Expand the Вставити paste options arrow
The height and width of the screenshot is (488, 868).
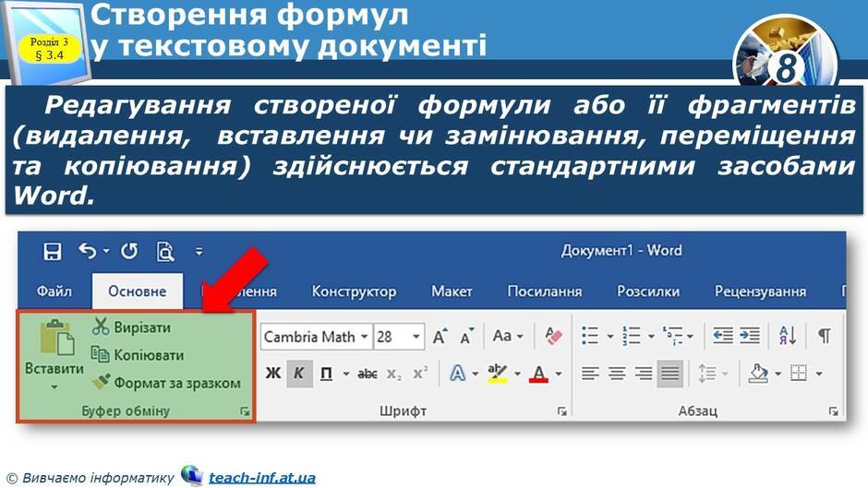tap(54, 387)
